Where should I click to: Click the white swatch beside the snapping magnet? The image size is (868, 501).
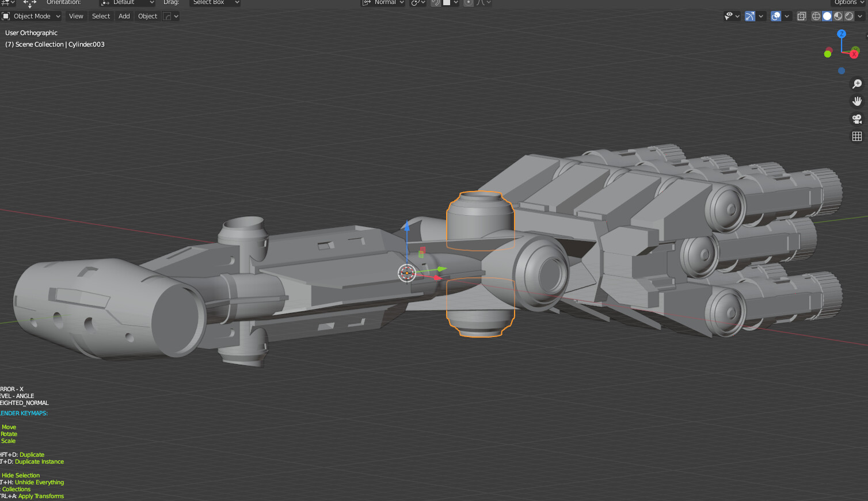tap(448, 3)
